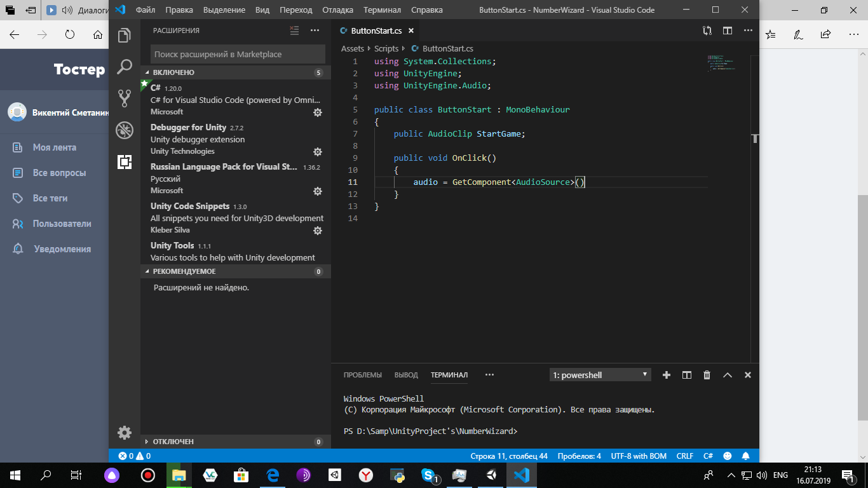
Task: Change indentation via Пробелов: 4
Action: [579, 456]
